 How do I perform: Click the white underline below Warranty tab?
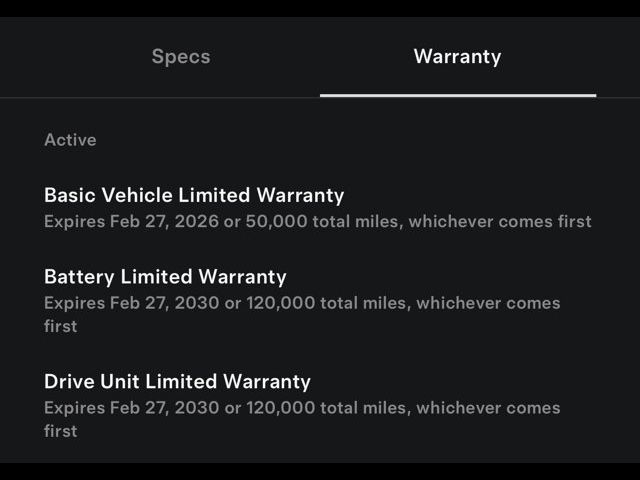coord(457,95)
